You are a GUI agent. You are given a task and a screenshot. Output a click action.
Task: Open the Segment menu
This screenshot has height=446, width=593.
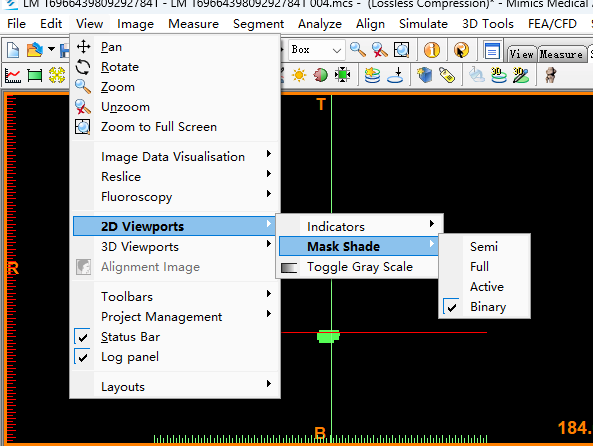click(x=258, y=24)
